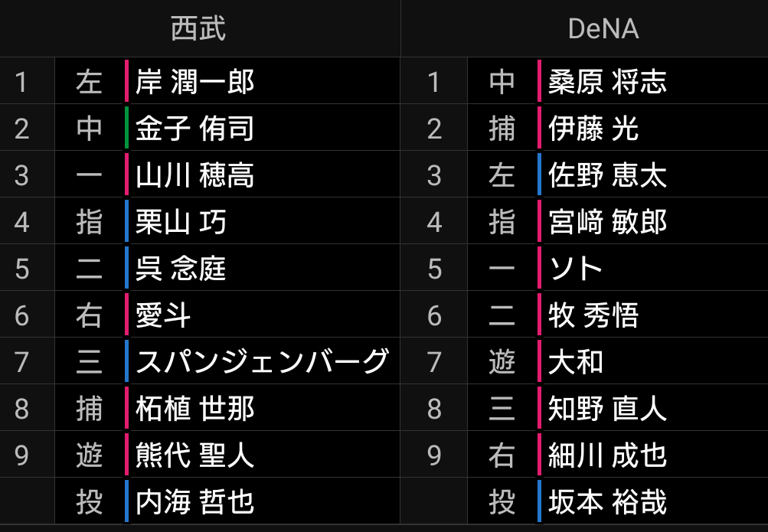Click 山川 穂高 in the batting order
768x532 pixels.
click(x=194, y=175)
